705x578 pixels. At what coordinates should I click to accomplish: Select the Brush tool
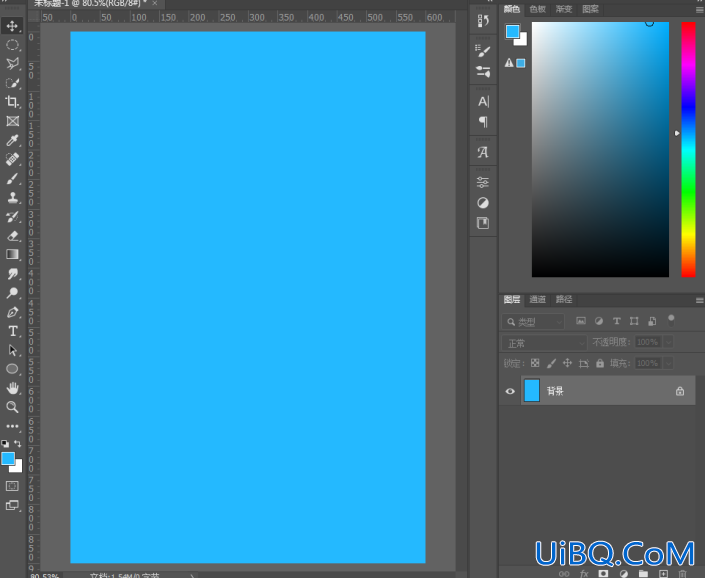pos(12,178)
